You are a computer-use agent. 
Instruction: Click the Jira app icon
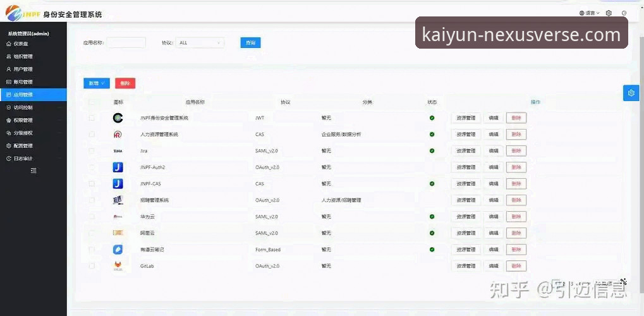pyautogui.click(x=118, y=151)
